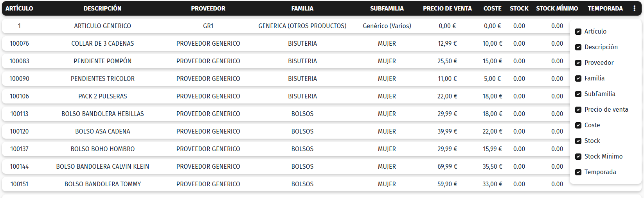Select the BOLSO BANDOLERA TOMMY row

click(x=103, y=184)
